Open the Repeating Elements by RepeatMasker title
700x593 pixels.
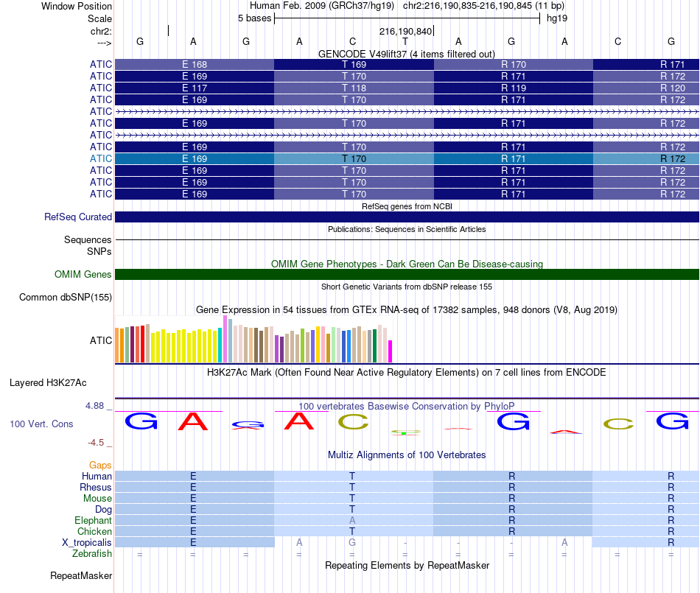point(407,565)
